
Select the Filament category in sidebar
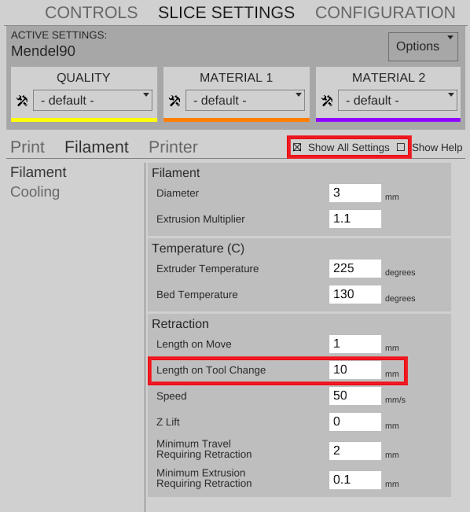pyautogui.click(x=38, y=172)
